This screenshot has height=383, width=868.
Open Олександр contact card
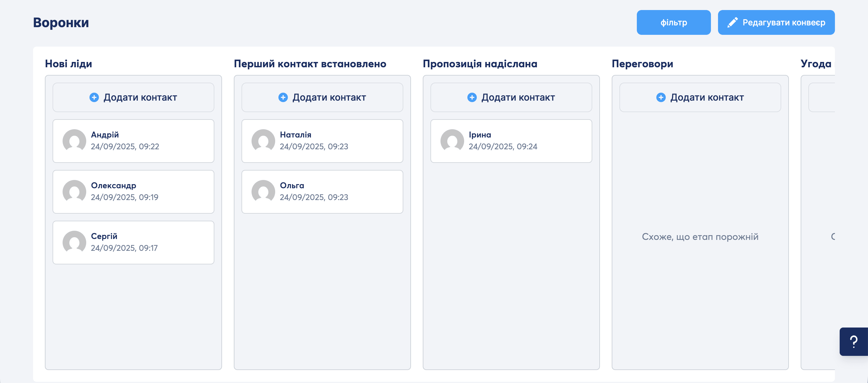point(133,192)
